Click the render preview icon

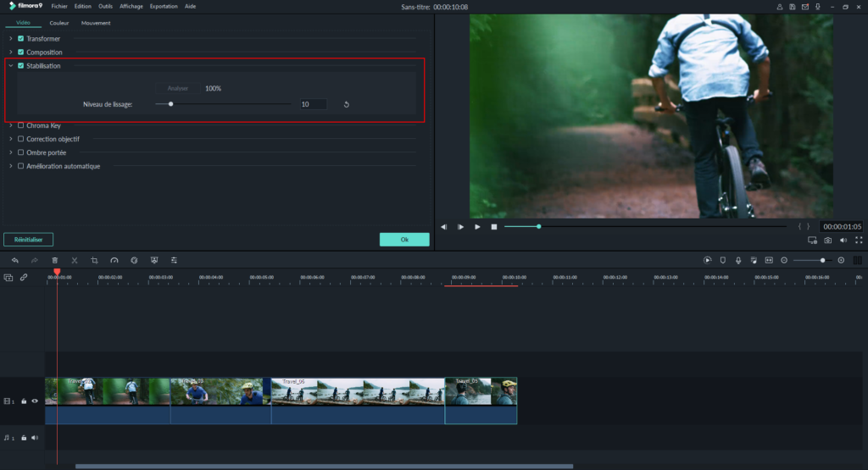708,261
